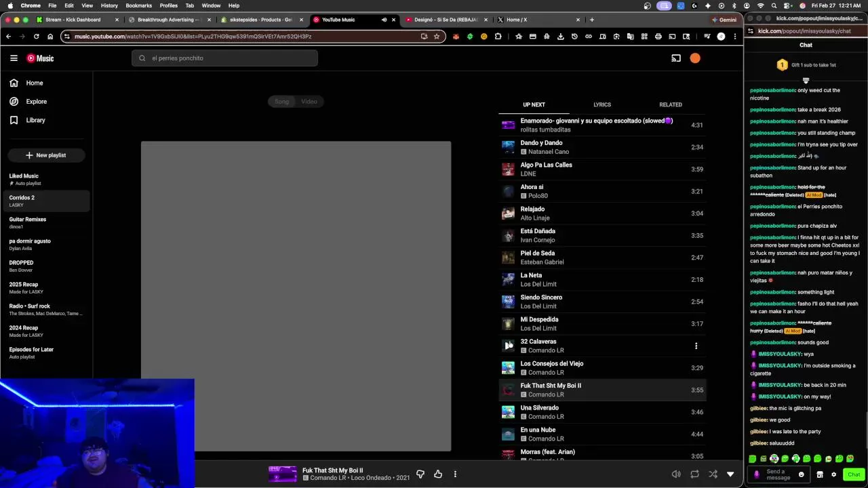Open Chrome media controls icon
Image resolution: width=868 pixels, height=488 pixels.
coord(707,37)
